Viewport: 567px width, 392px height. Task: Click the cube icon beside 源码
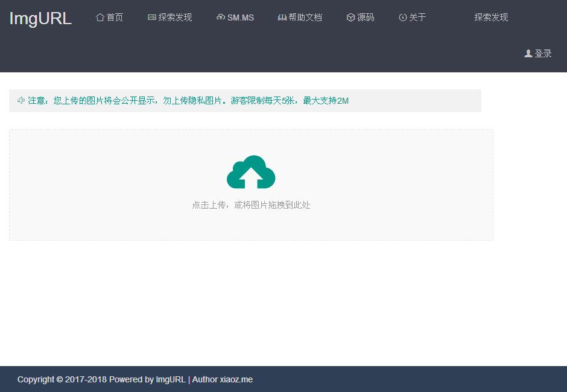350,17
